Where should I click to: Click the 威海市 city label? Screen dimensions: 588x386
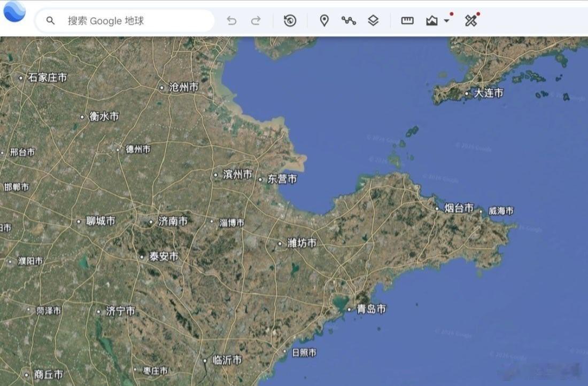pos(501,211)
